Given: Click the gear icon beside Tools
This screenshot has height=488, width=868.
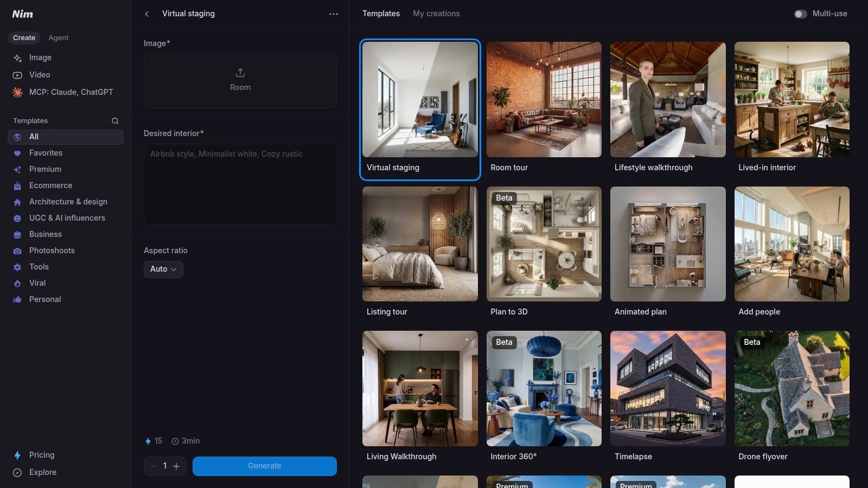Looking at the screenshot, I should (17, 267).
